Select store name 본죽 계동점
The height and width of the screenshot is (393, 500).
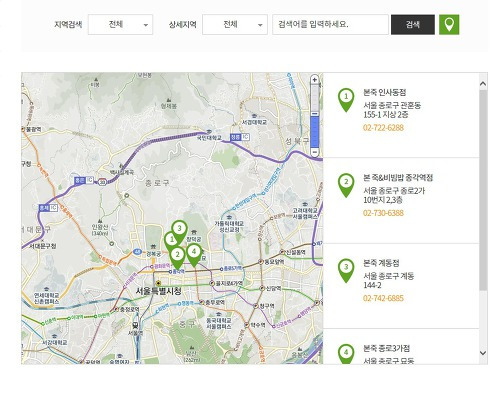pyautogui.click(x=381, y=263)
